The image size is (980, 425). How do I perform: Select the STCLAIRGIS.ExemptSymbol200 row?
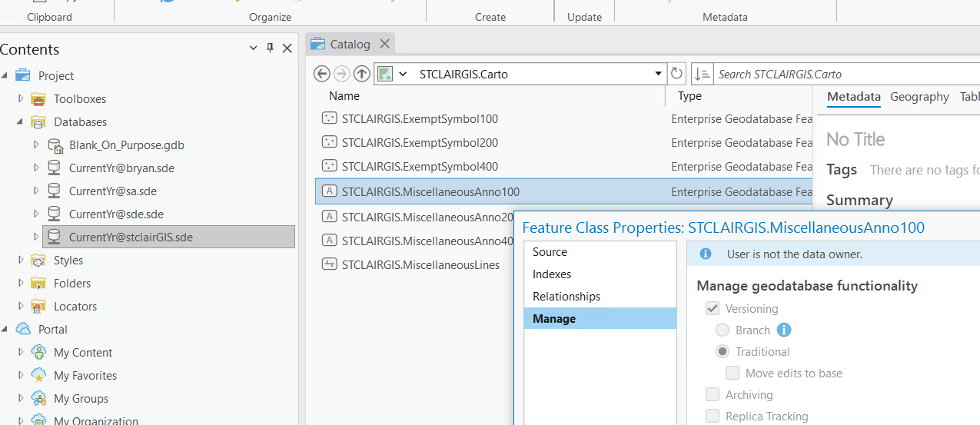click(x=420, y=143)
